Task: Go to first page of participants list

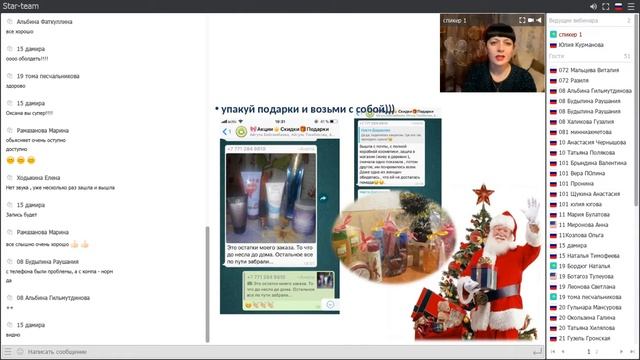Action: (x=553, y=351)
